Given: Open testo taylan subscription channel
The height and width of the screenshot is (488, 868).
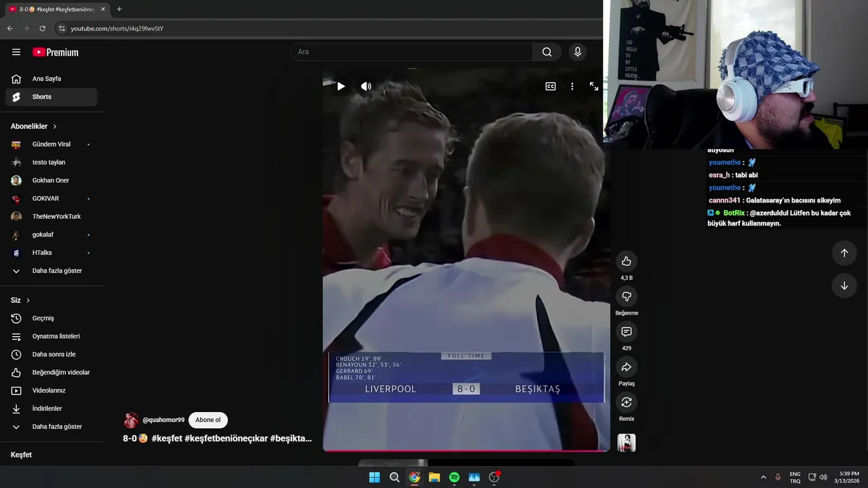Looking at the screenshot, I should [x=52, y=163].
